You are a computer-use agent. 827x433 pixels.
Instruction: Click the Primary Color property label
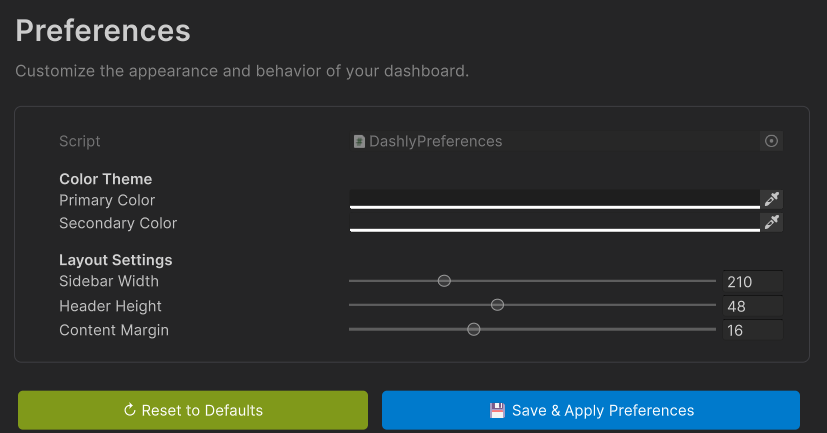point(107,200)
